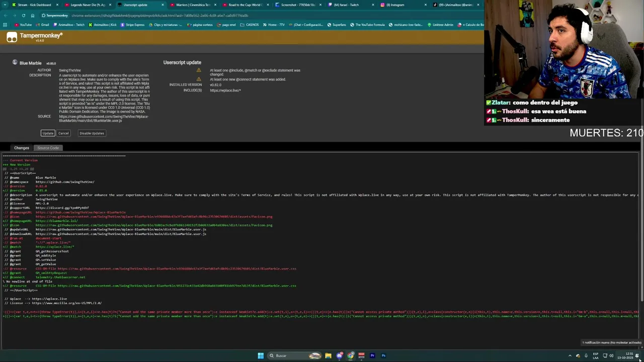Open the pago enel bookmark

tap(226, 25)
